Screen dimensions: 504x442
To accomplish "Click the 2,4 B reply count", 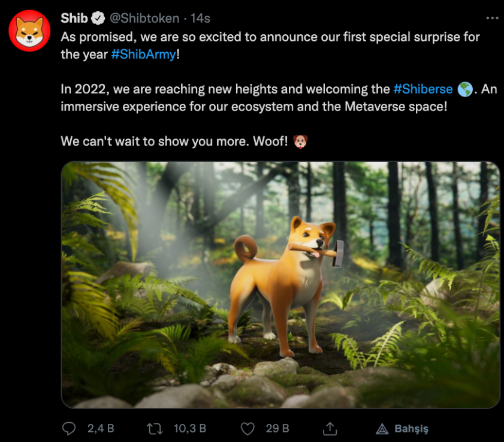I will (101, 428).
